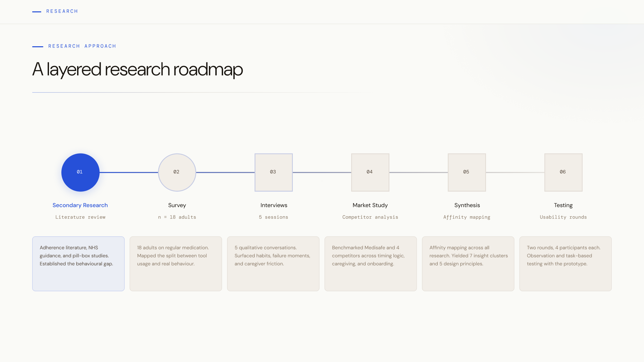Image resolution: width=644 pixels, height=362 pixels.
Task: Open the 04 Market Study step
Action: 370,172
